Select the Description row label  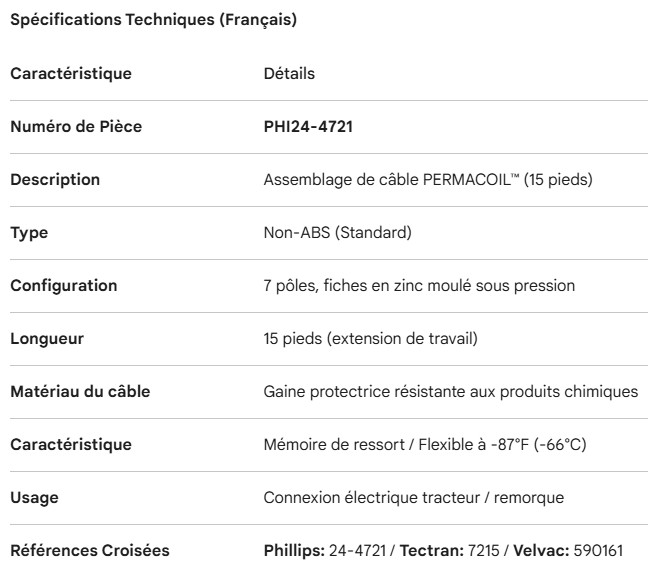[55, 180]
